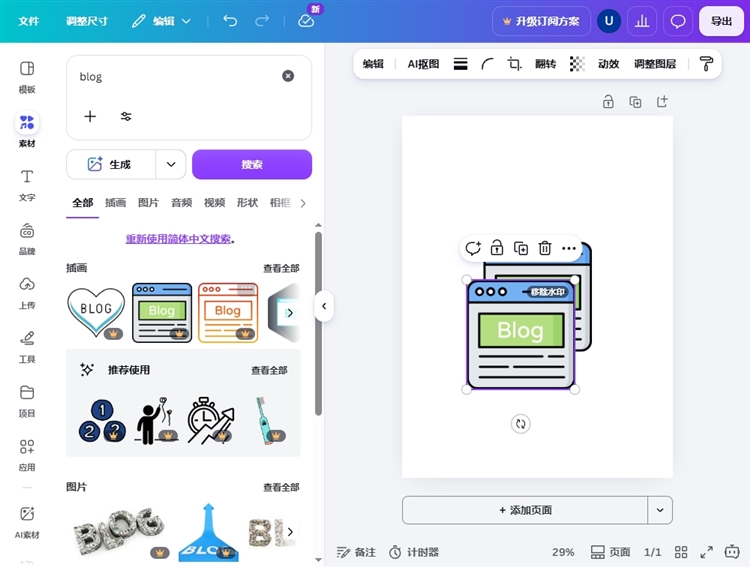750x567 pixels.
Task: Lock the selected element in floating toolbar
Action: [497, 248]
